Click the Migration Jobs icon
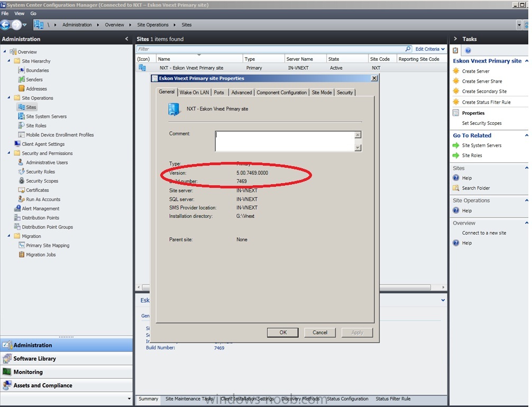 click(21, 254)
